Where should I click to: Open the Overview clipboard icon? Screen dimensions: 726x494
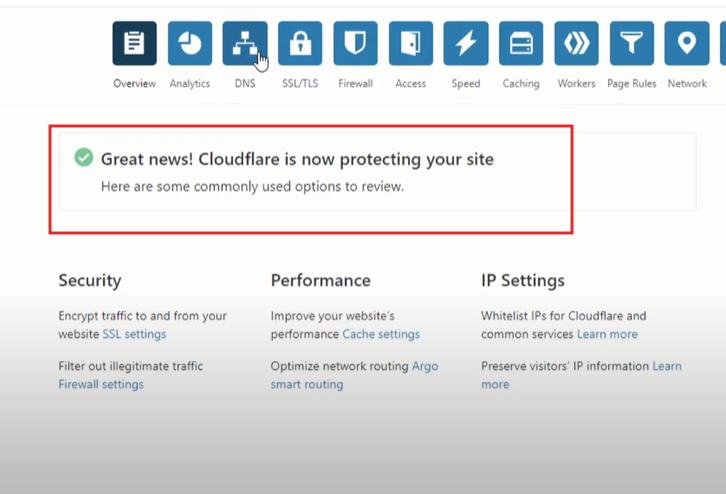pos(134,44)
